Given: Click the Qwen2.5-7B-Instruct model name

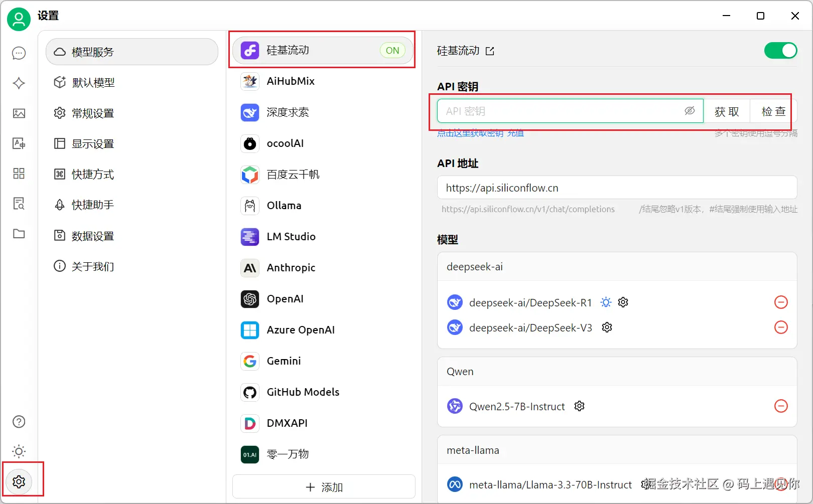Looking at the screenshot, I should pos(517,407).
